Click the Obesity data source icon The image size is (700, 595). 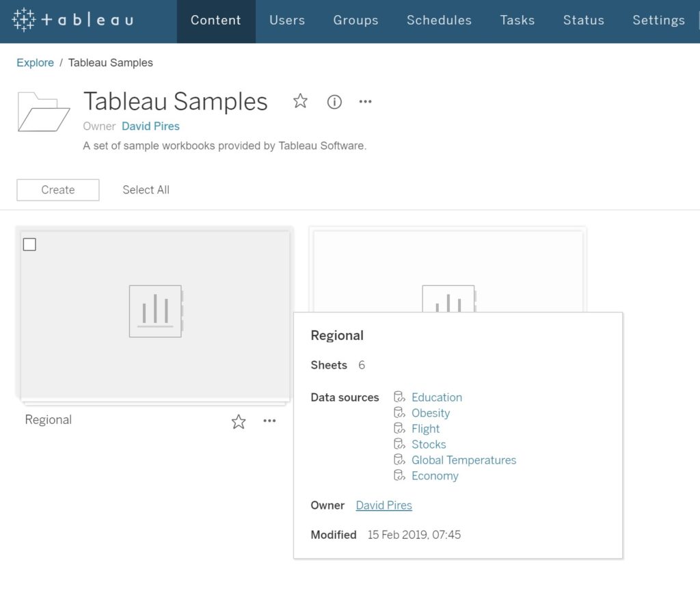pos(399,412)
